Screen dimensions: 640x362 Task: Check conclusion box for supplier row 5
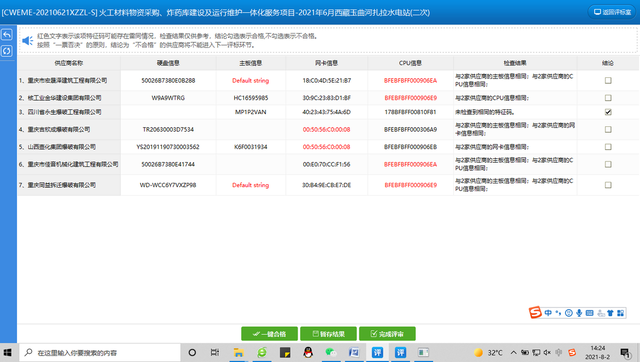pyautogui.click(x=608, y=147)
